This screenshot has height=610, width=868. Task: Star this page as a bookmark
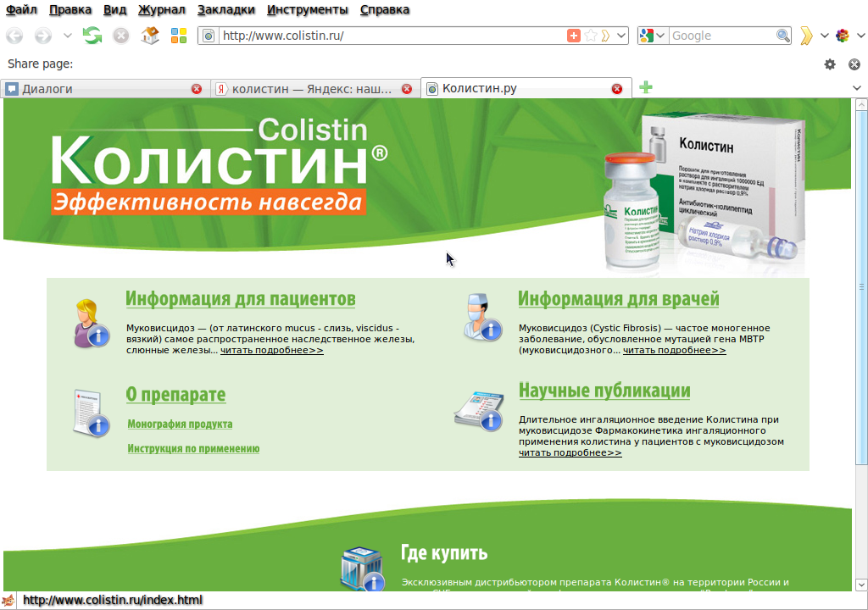[590, 36]
